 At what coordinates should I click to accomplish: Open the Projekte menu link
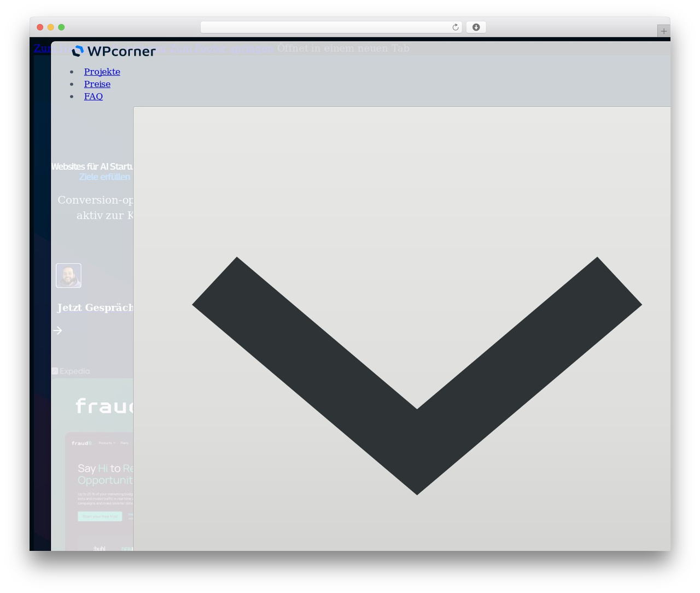point(102,72)
